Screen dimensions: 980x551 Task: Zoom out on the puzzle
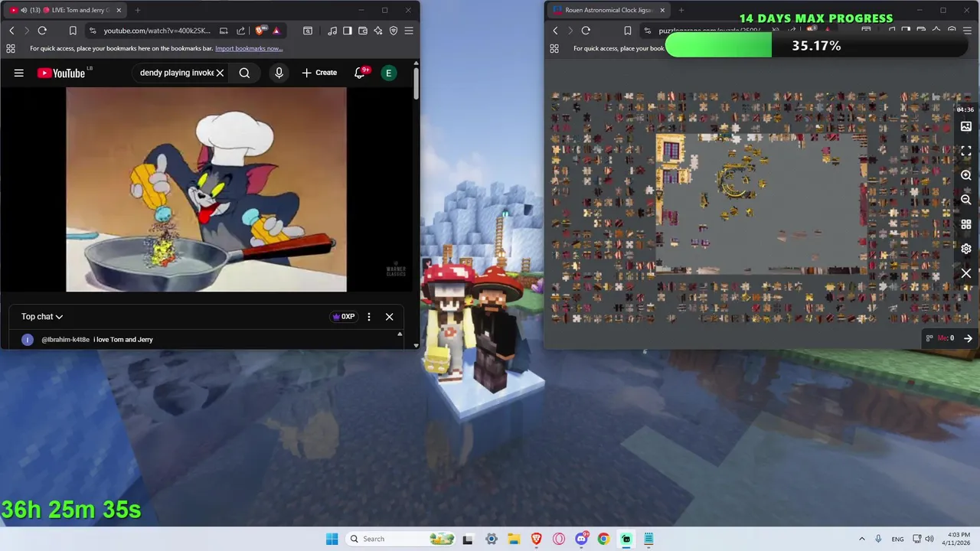coord(966,200)
